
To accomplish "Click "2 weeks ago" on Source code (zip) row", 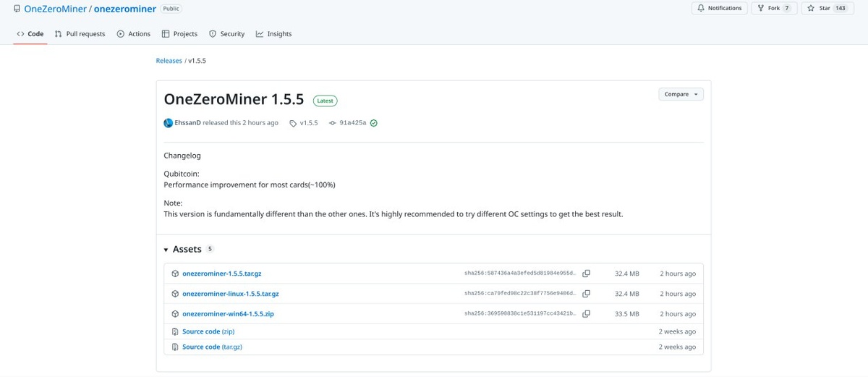I will point(677,331).
